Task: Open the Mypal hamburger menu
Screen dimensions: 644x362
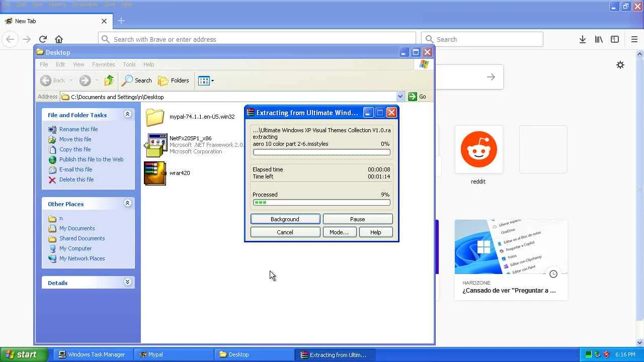Action: [x=634, y=39]
